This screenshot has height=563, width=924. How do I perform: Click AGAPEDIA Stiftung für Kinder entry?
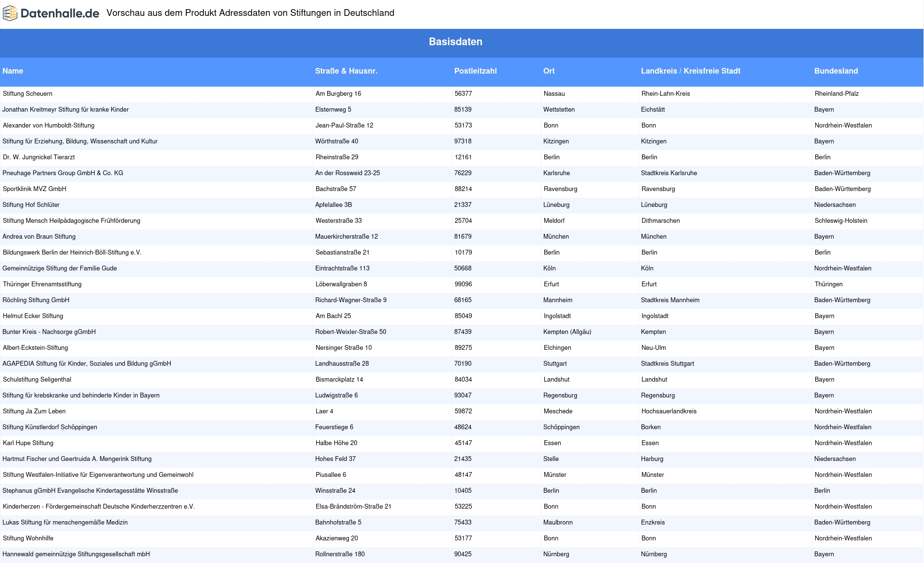pos(87,364)
